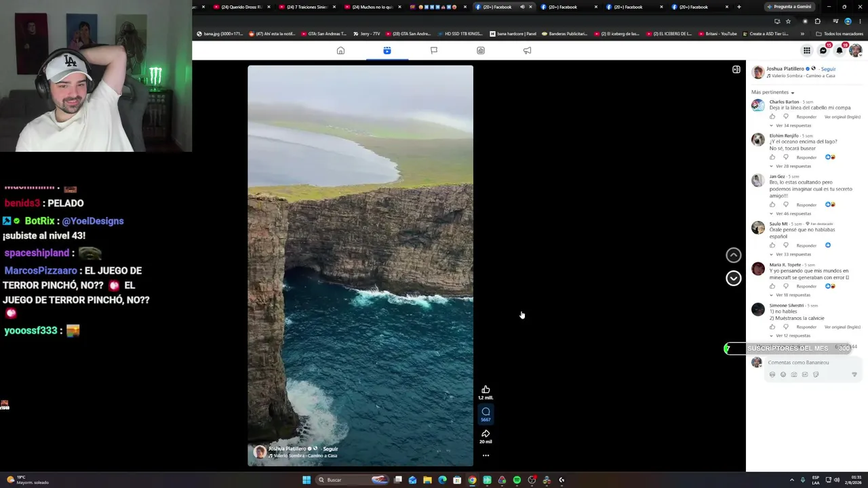Like the reel with thumbs-up button
868x488 pixels.
tap(486, 390)
